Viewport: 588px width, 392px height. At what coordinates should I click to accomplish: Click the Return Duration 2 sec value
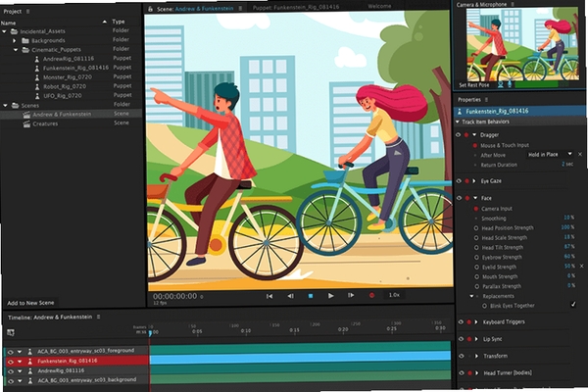click(x=567, y=165)
